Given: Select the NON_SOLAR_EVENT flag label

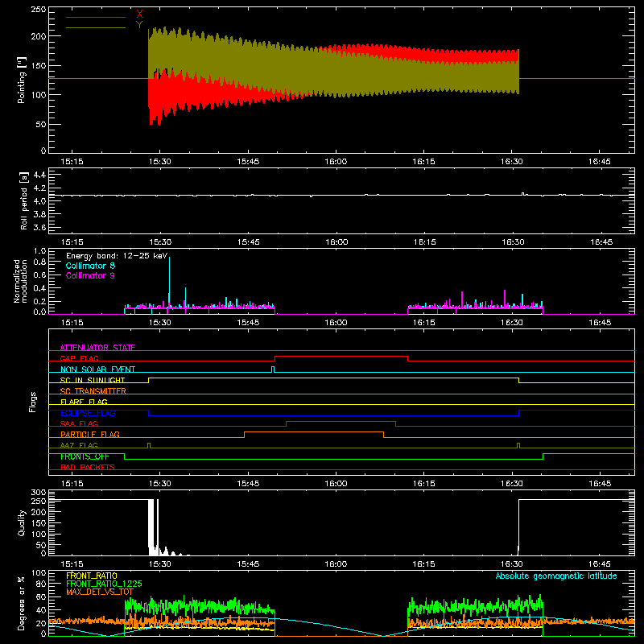Looking at the screenshot, I should [x=97, y=369].
